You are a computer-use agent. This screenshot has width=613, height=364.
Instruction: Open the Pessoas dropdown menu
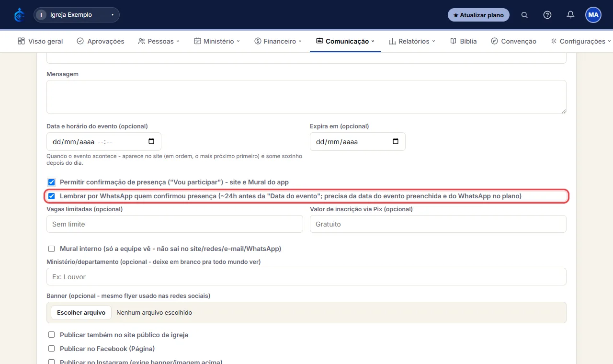[x=159, y=41]
